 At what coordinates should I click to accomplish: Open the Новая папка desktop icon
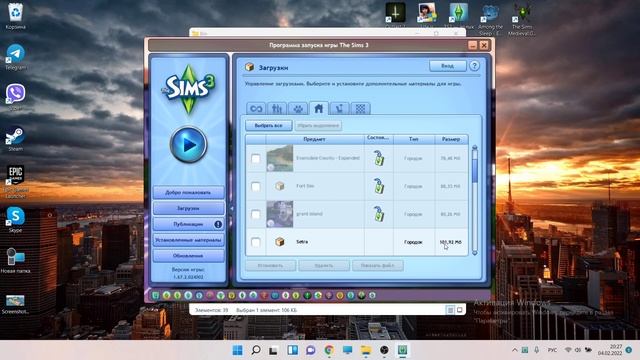[x=16, y=260]
